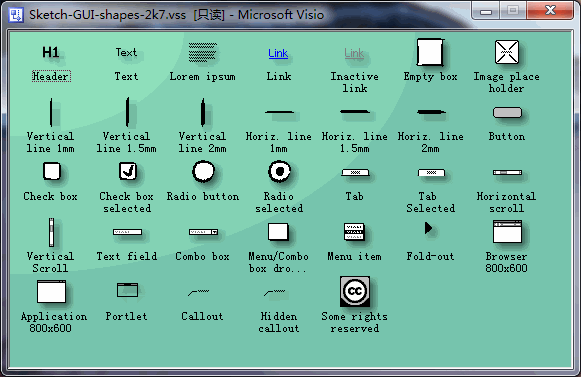Click the "Lorem ipsum" label text
Image resolution: width=581 pixels, height=377 pixels.
(x=202, y=76)
